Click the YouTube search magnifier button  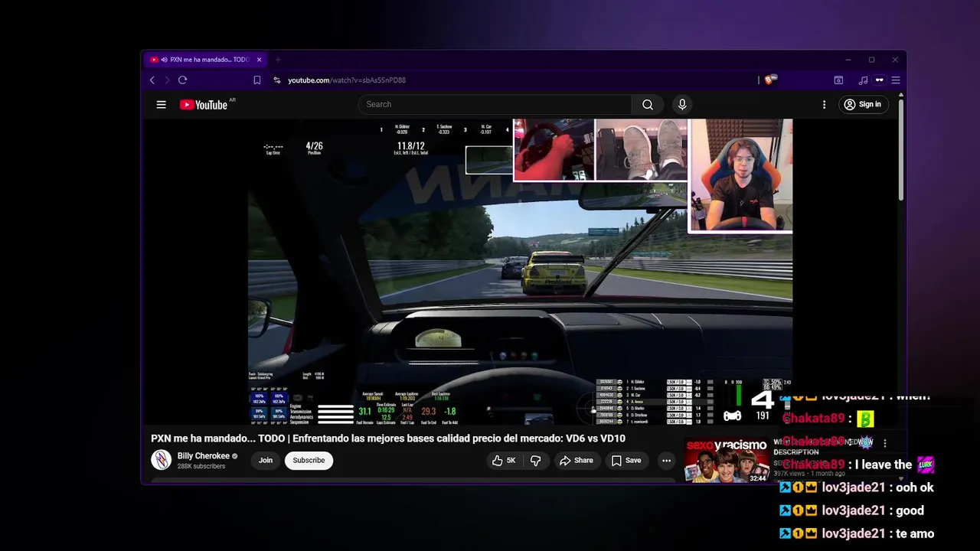point(648,105)
